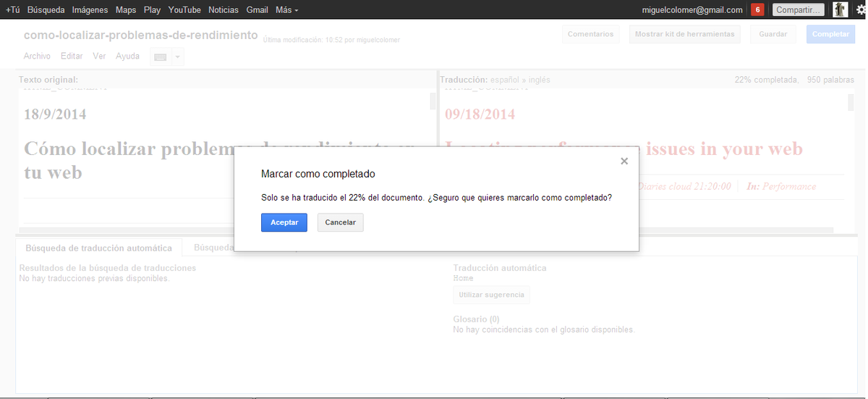Click Mostrar kit de herramientas
This screenshot has height=399, width=868.
(684, 34)
